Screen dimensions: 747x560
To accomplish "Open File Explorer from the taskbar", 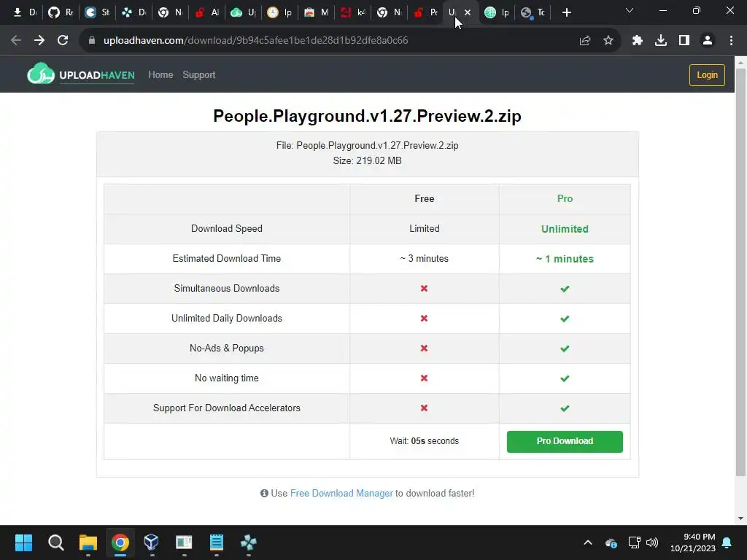I will 88,542.
